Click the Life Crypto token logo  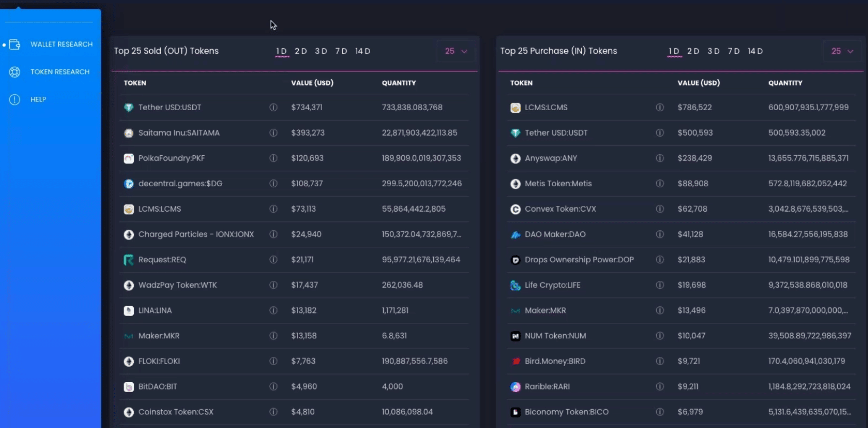515,286
